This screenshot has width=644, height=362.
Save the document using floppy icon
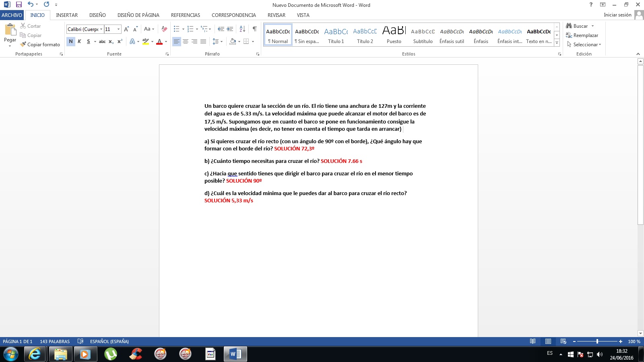click(19, 5)
